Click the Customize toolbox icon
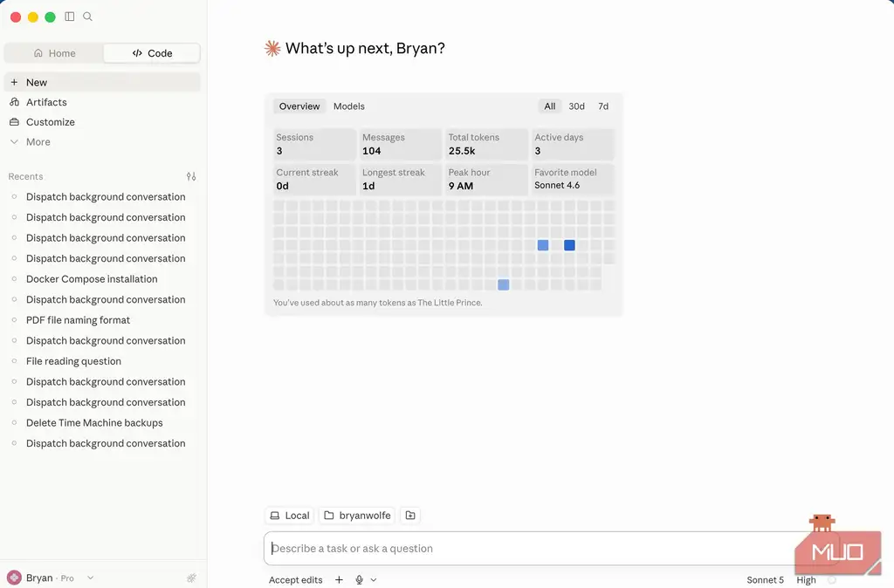894x588 pixels. (14, 122)
